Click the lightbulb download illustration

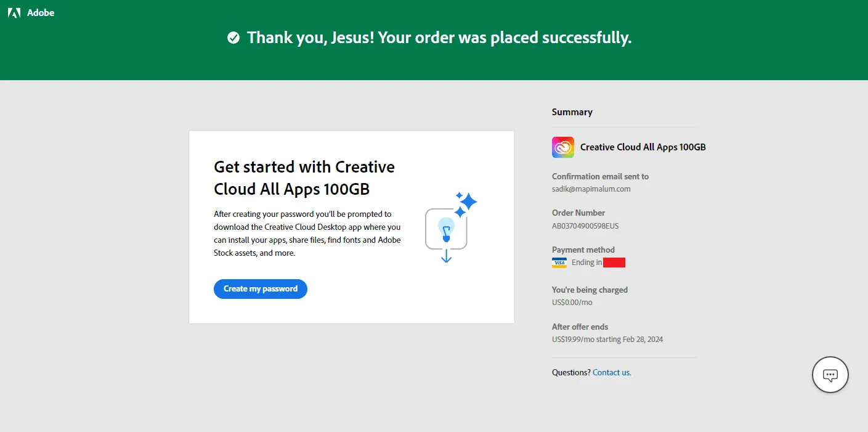point(451,227)
